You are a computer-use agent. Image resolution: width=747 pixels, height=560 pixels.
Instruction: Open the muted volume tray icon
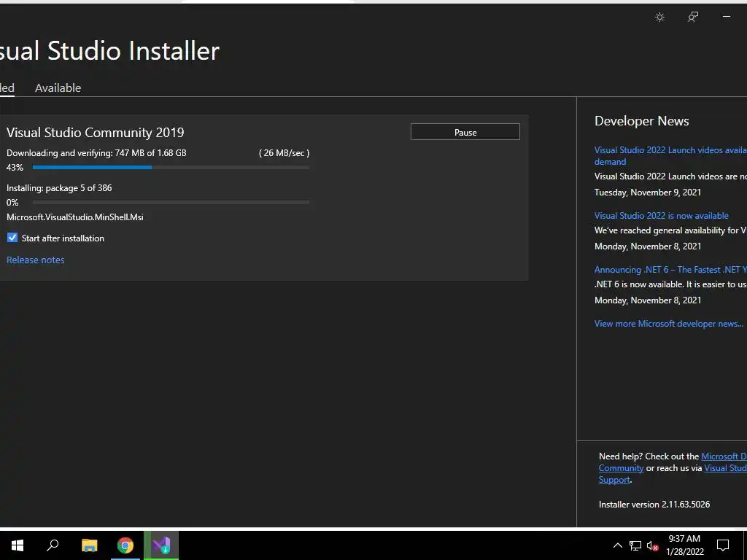652,545
